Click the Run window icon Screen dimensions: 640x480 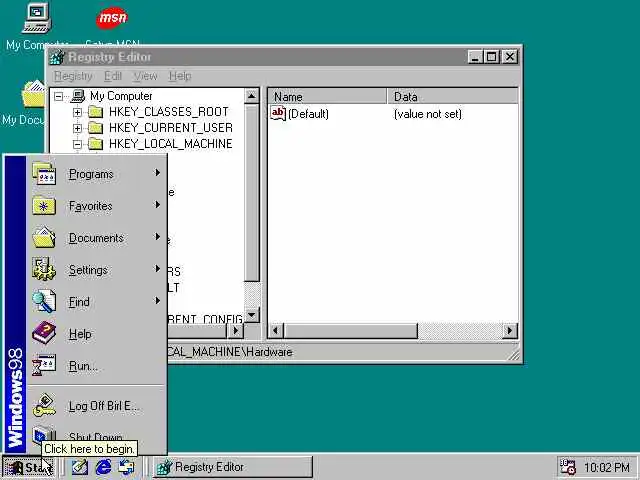(44, 365)
